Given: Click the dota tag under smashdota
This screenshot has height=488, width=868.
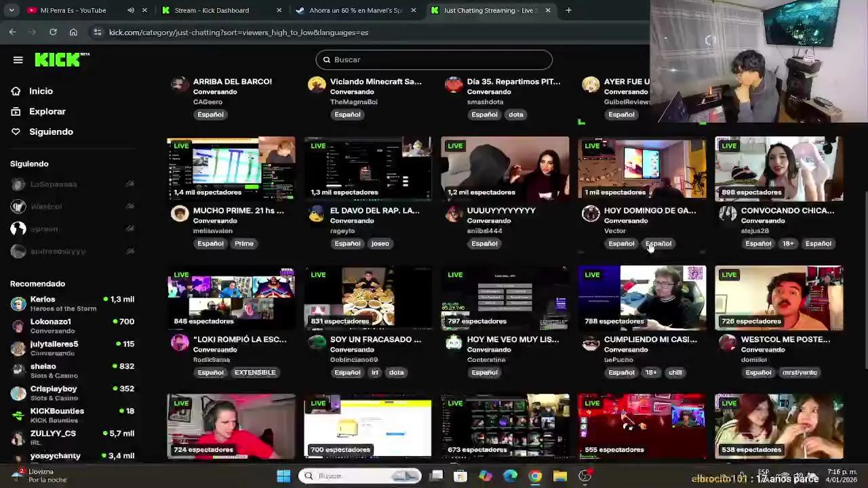Looking at the screenshot, I should coord(516,115).
